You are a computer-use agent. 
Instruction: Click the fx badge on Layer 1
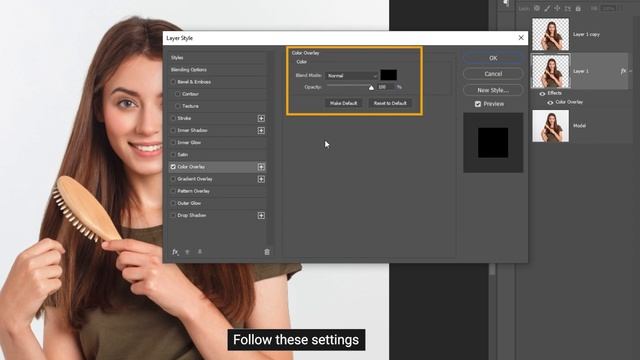(x=623, y=71)
